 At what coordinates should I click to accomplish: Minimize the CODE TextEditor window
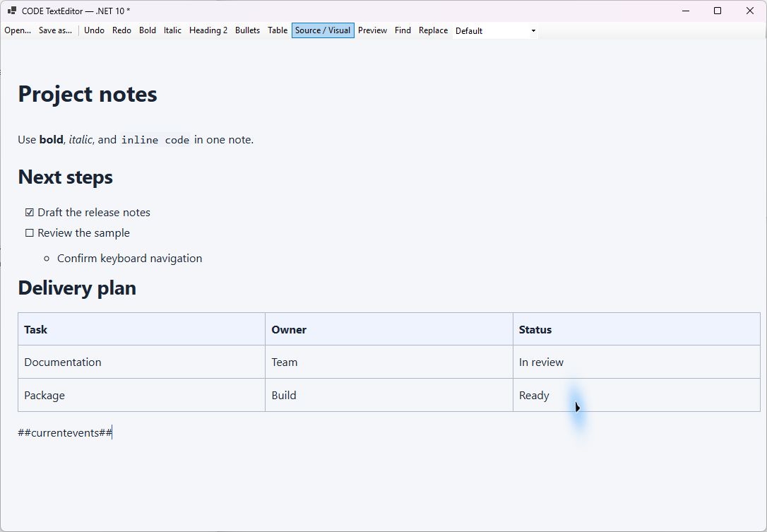686,11
